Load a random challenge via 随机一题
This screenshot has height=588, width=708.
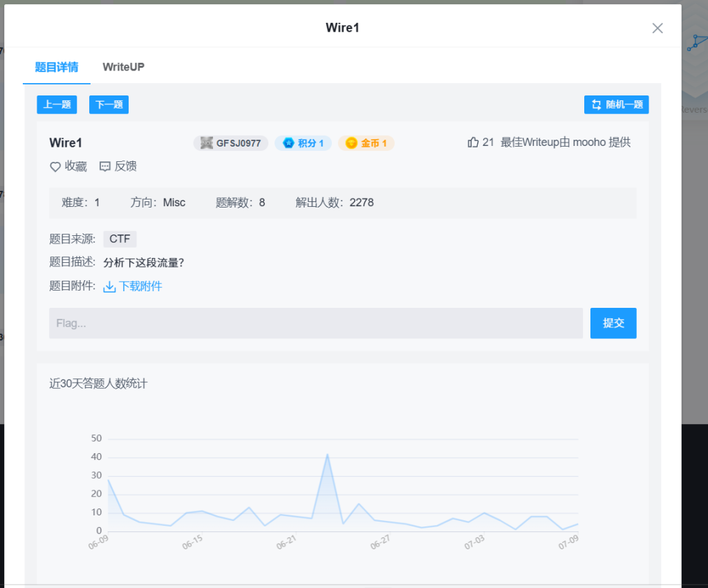tap(616, 104)
